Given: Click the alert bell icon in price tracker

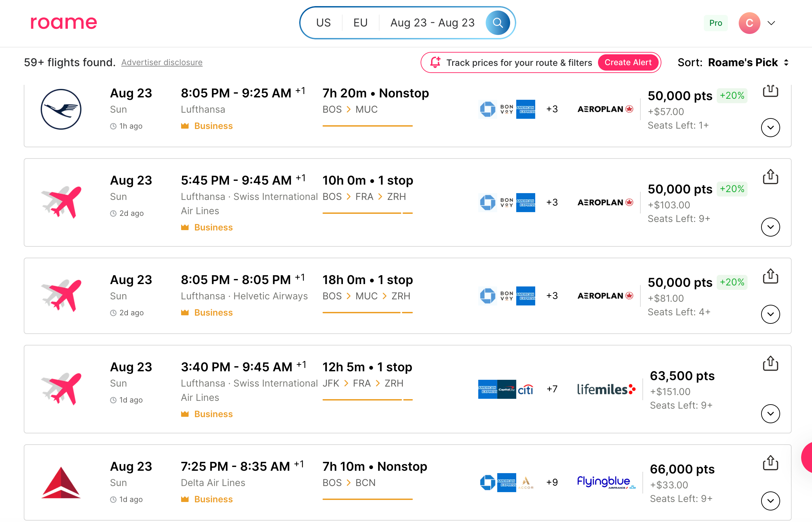Looking at the screenshot, I should coord(435,62).
